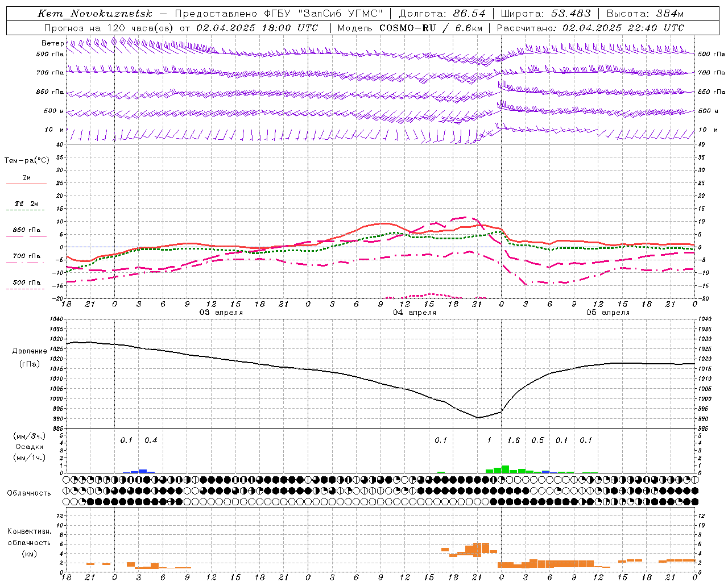Image resolution: width=728 pixels, height=582 pixels.
Task: Click the lowest point of the pressure curve
Action: (478, 417)
